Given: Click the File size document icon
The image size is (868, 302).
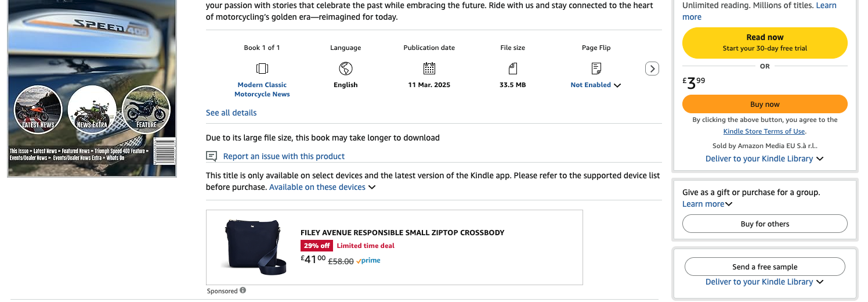Looking at the screenshot, I should click(x=513, y=69).
